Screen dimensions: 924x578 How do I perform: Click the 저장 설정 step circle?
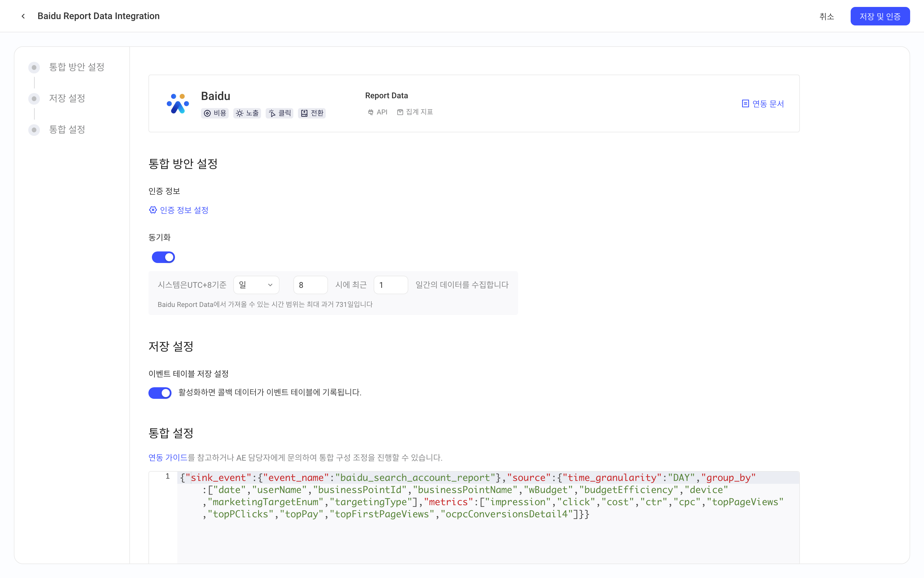[34, 99]
